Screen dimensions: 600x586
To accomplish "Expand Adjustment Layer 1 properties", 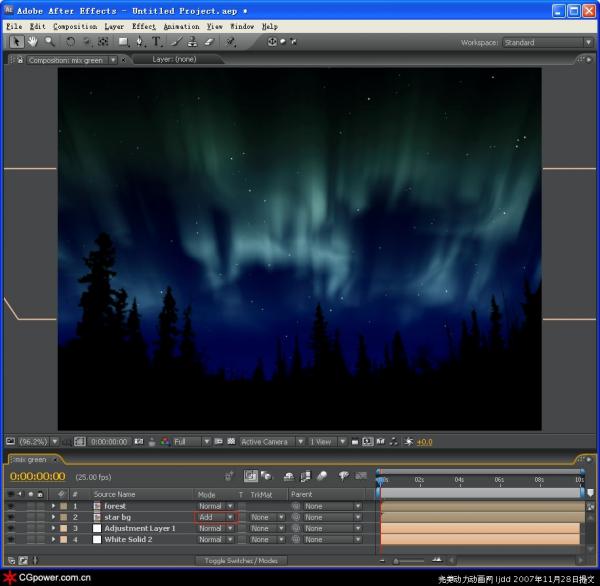I will coord(53,528).
